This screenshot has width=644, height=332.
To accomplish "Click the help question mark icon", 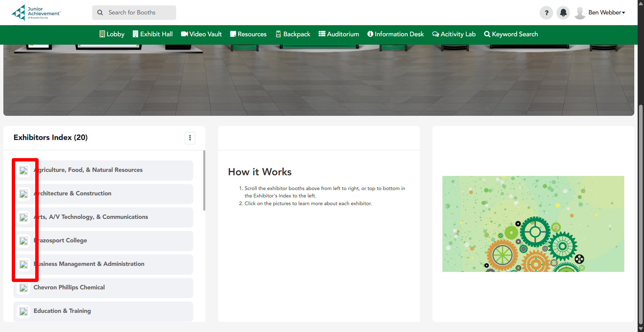I will [x=546, y=13].
